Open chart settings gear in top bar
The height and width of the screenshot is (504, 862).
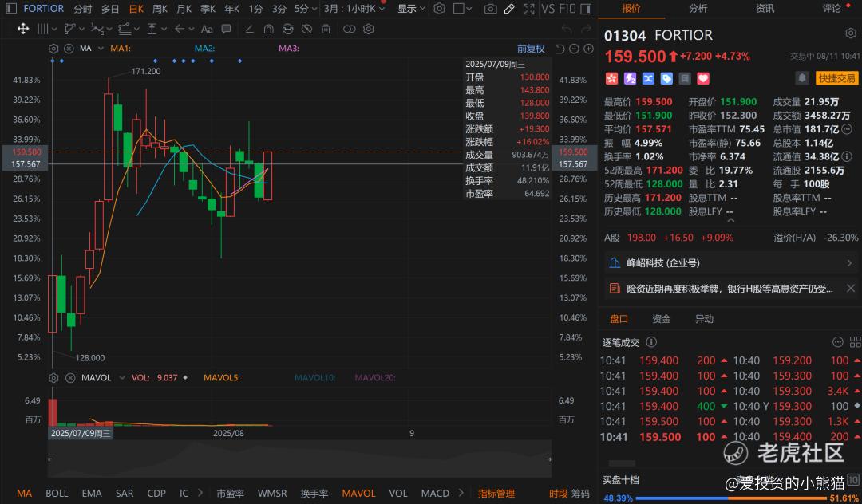439,9
